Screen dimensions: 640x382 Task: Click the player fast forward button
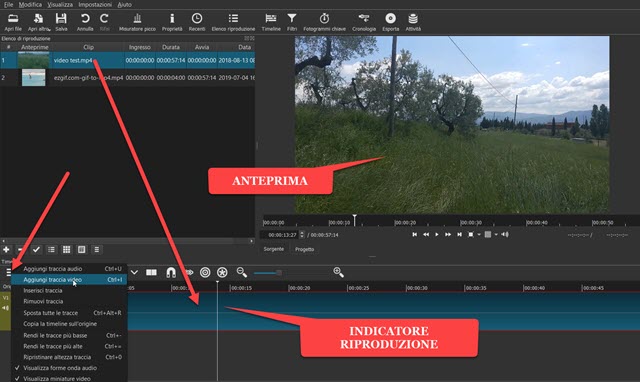pos(448,234)
